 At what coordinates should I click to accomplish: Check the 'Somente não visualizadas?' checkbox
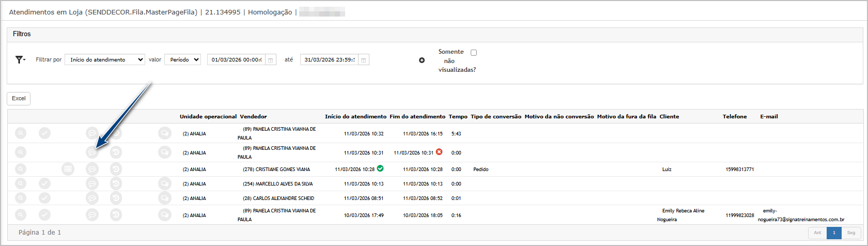[x=474, y=53]
